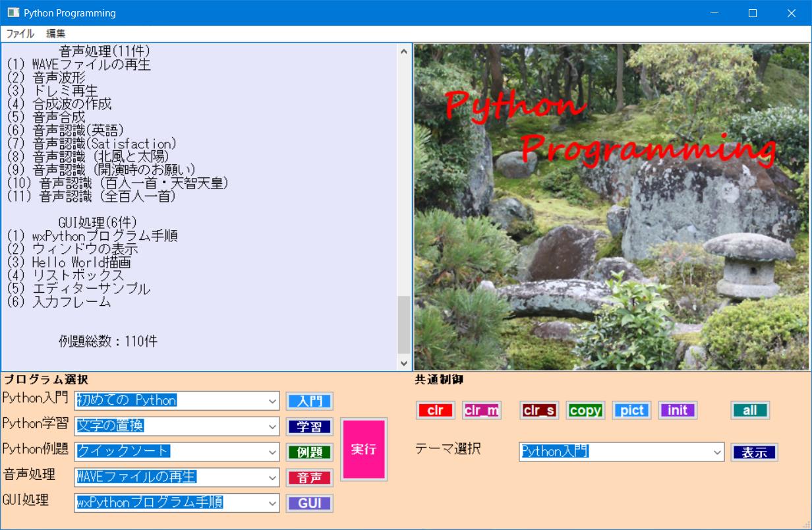
Task: Click the line (5) 音声合成
Action: click(46, 117)
